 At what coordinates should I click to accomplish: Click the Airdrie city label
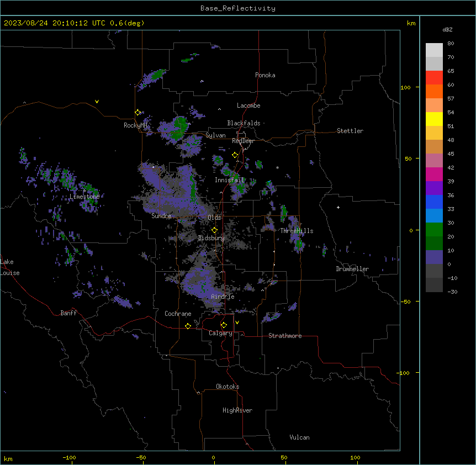223,297
